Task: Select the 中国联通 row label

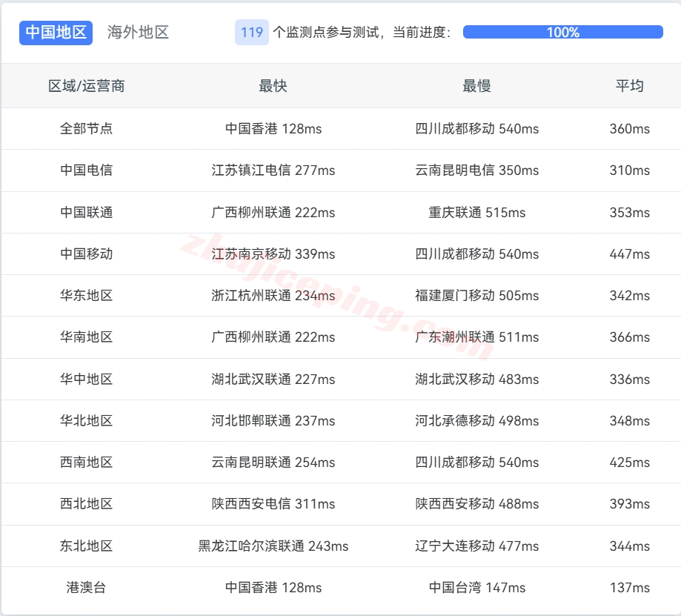Action: 87,213
